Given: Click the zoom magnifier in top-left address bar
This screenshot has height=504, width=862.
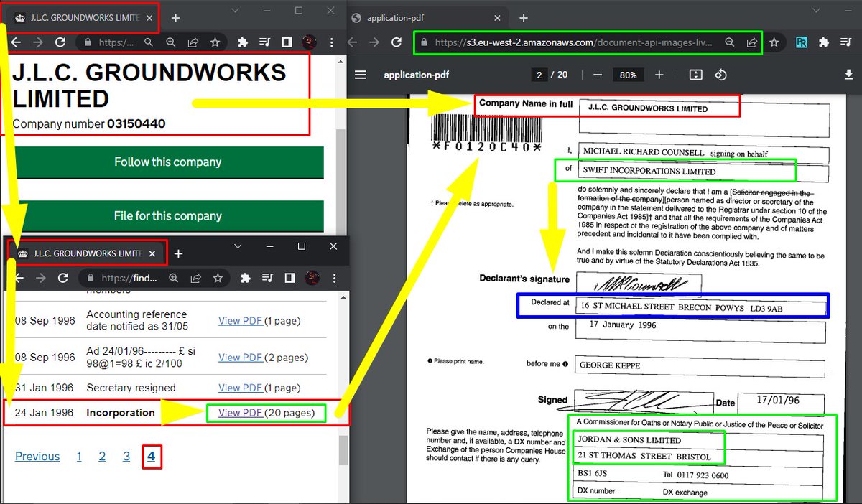Looking at the screenshot, I should click(x=171, y=42).
